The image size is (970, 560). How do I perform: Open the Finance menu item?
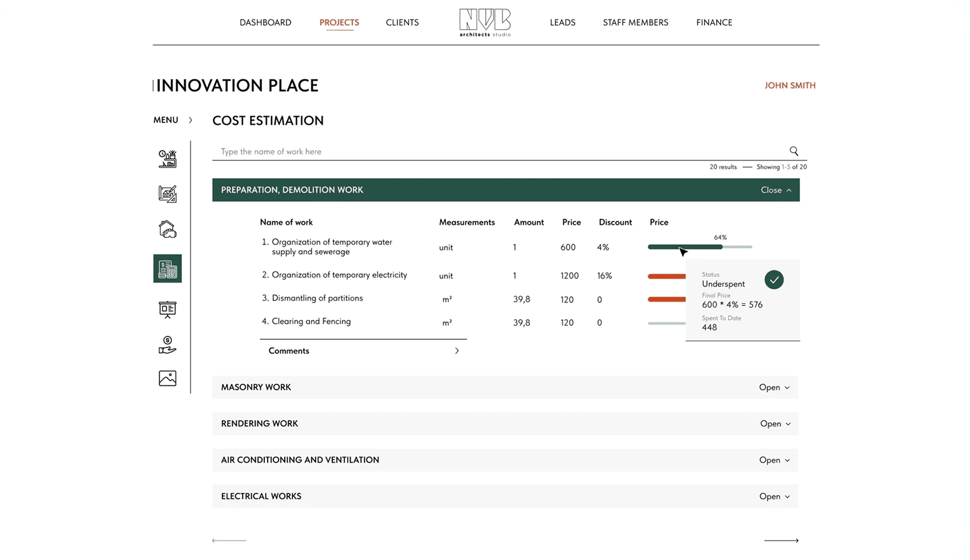click(x=714, y=22)
